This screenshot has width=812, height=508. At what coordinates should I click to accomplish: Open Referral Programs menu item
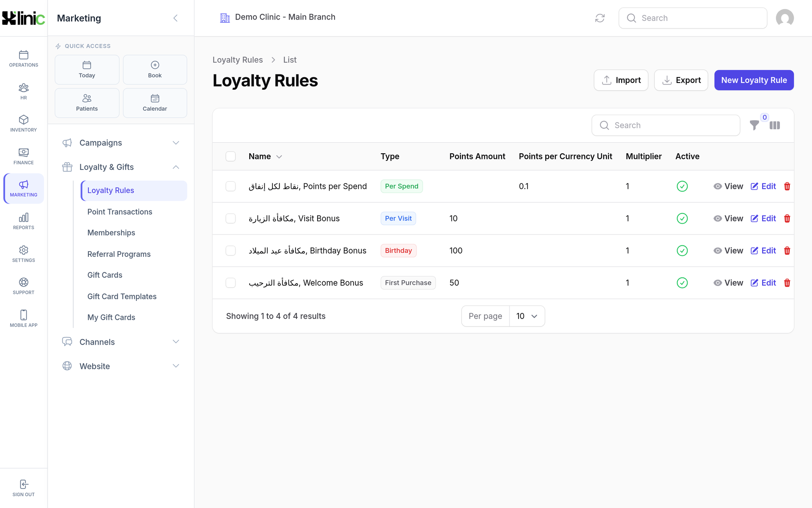click(119, 254)
